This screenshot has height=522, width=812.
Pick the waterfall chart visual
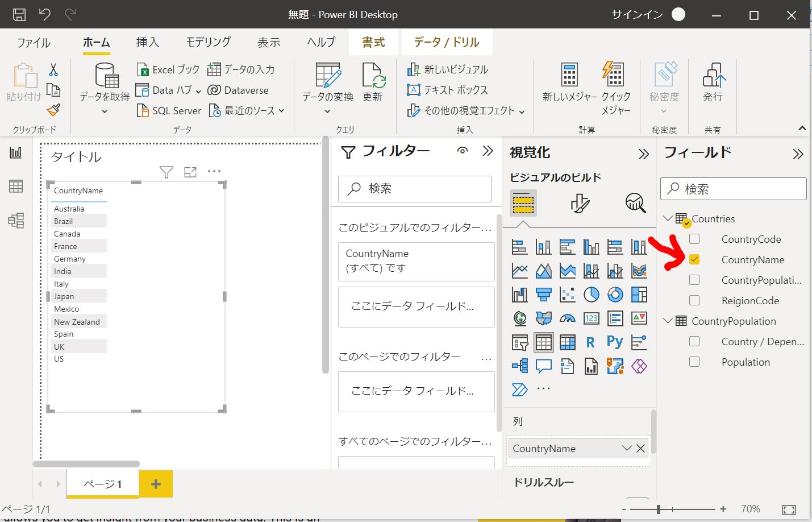(519, 295)
